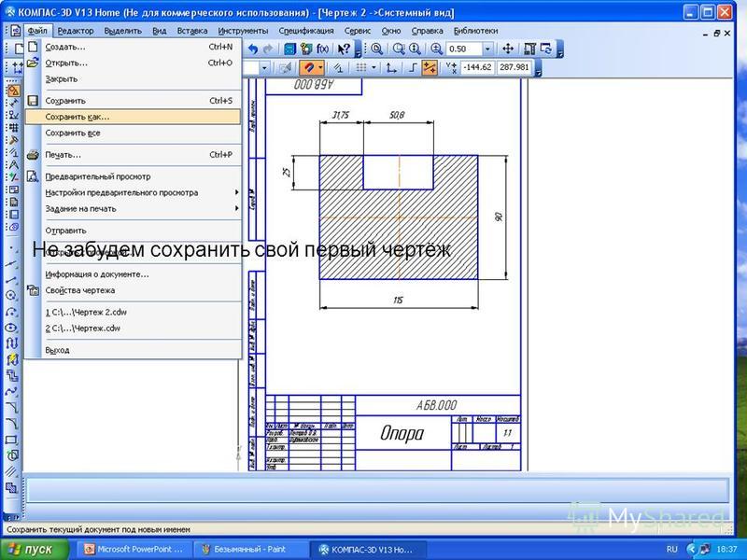The width and height of the screenshot is (747, 560).
Task: Click the context help pointer icon
Action: (x=344, y=49)
